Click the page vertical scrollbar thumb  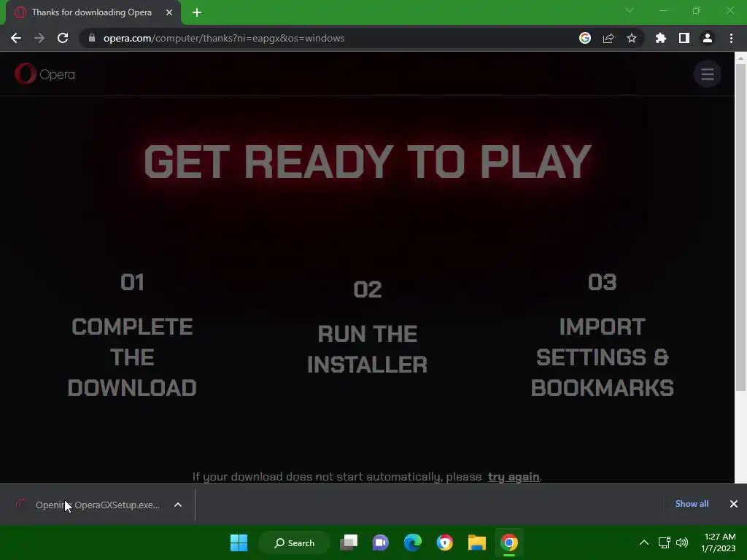[x=741, y=227]
